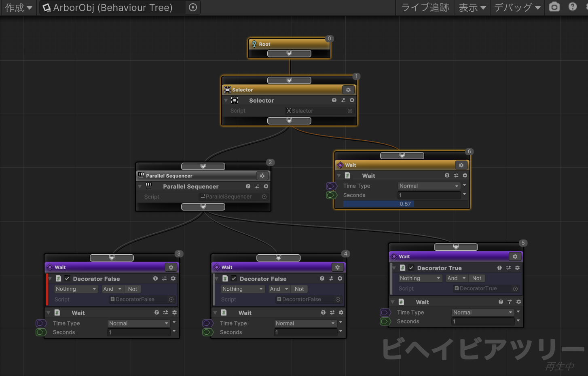Open the Nothing dropdown in Decorator True
Image resolution: width=588 pixels, height=376 pixels.
tap(420, 278)
